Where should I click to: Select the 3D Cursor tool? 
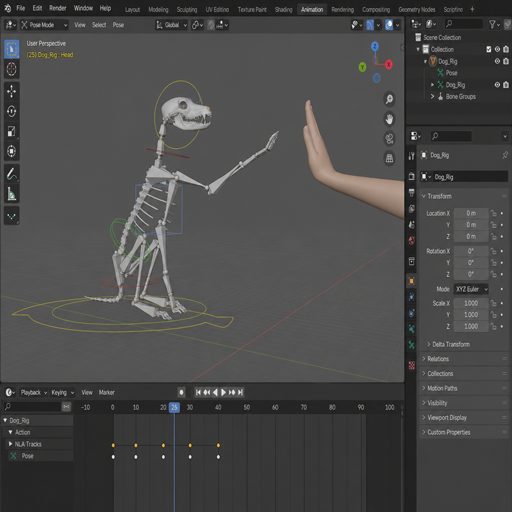click(11, 69)
